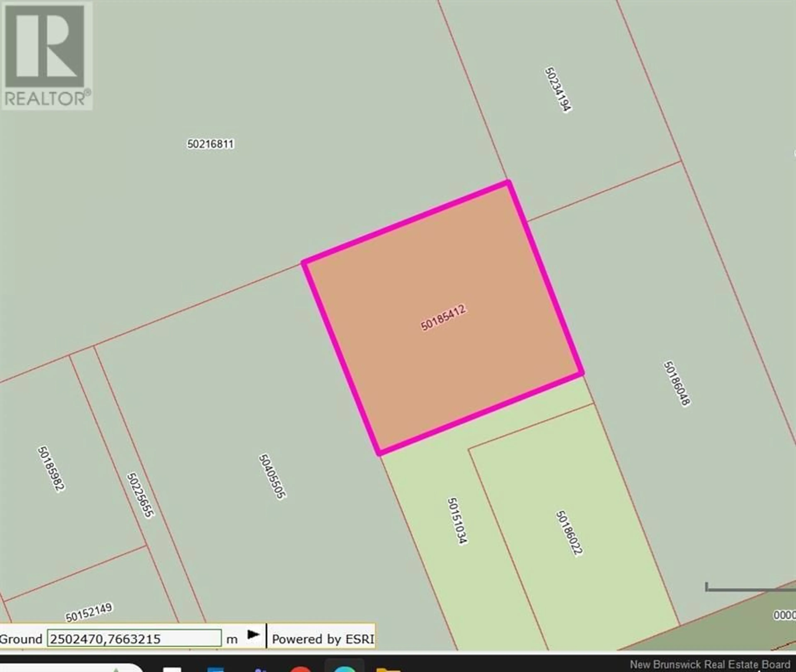Click the Ground coordinate input field
This screenshot has width=796, height=672.
click(134, 638)
